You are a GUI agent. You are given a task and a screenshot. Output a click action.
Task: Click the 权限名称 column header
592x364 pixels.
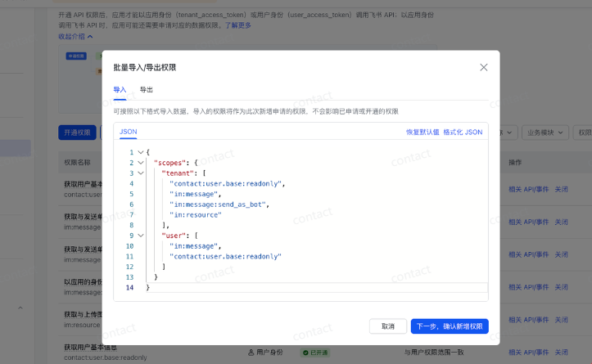[77, 163]
